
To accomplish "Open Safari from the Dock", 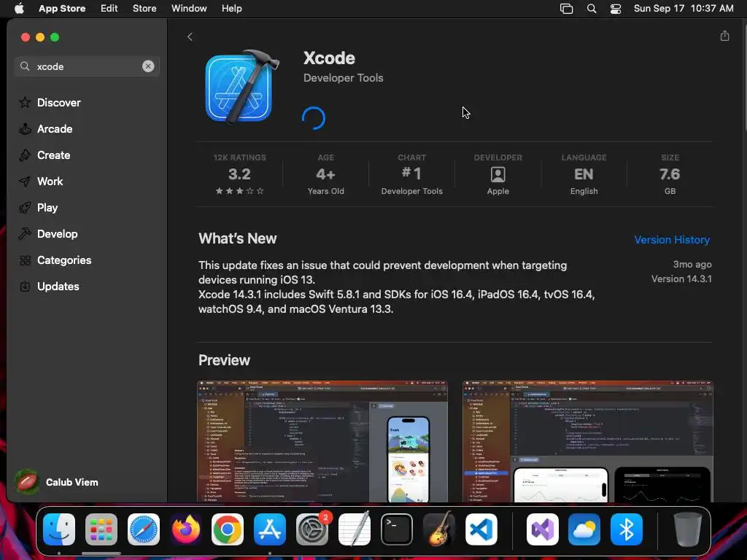I will tap(144, 529).
